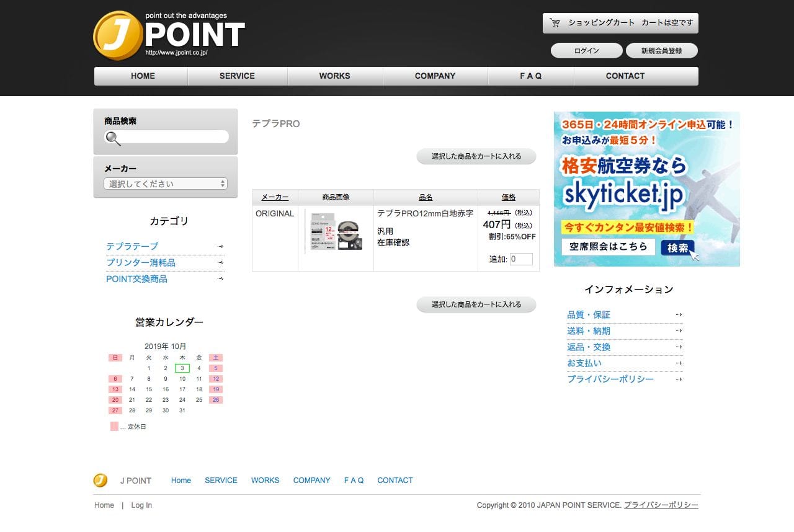Click 新規会員登録 to register a new account
This screenshot has width=794, height=532.
pos(660,50)
